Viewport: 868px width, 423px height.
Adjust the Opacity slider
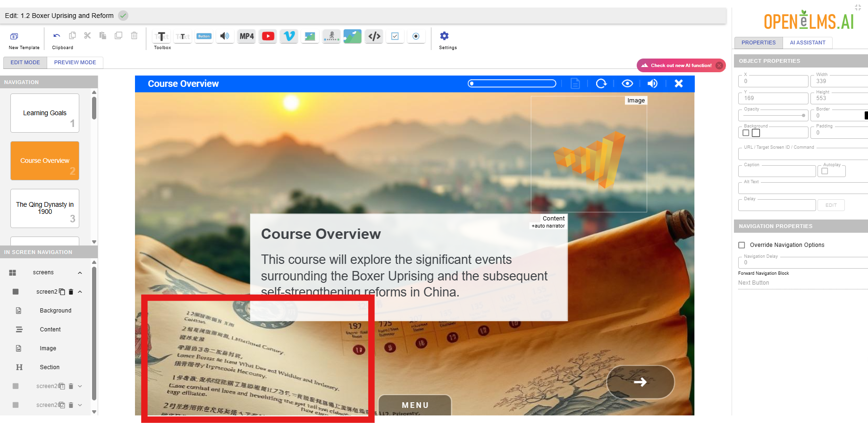tap(774, 115)
